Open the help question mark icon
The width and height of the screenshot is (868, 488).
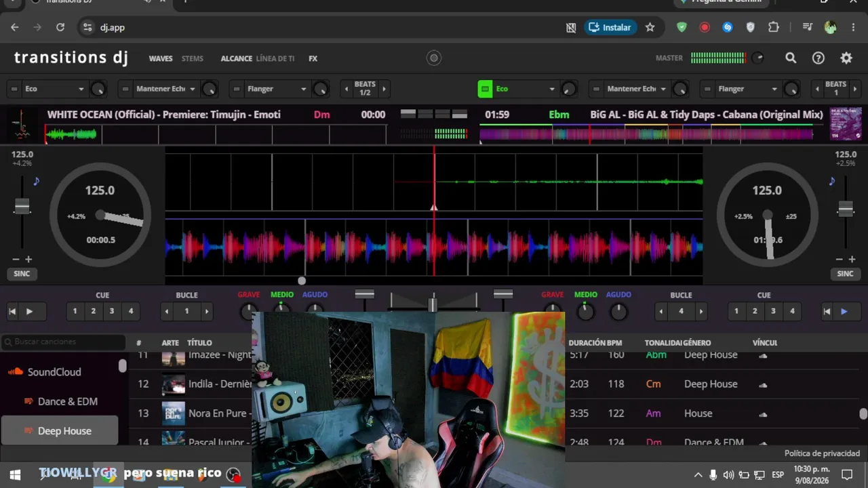[818, 58]
